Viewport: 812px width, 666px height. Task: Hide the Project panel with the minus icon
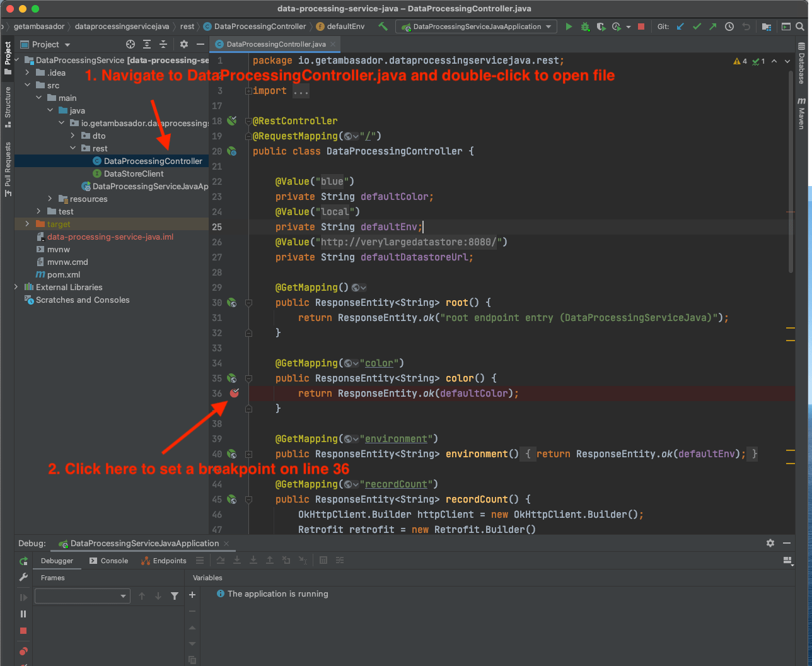(200, 44)
